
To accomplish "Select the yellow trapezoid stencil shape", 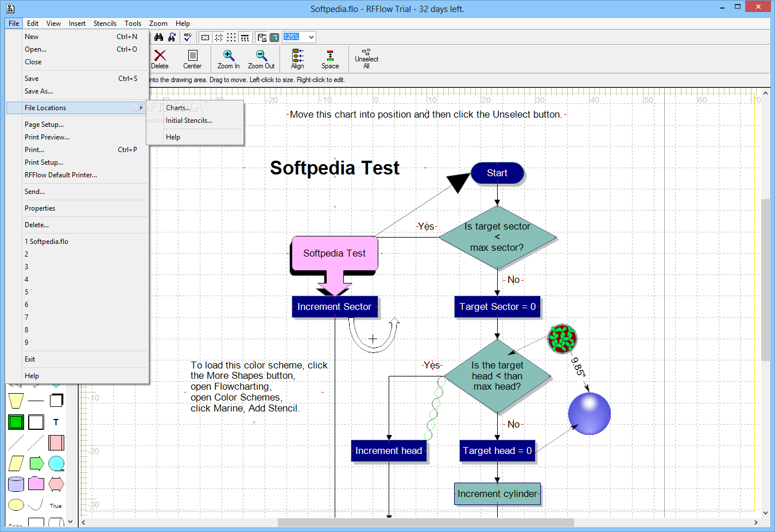I will (x=16, y=400).
